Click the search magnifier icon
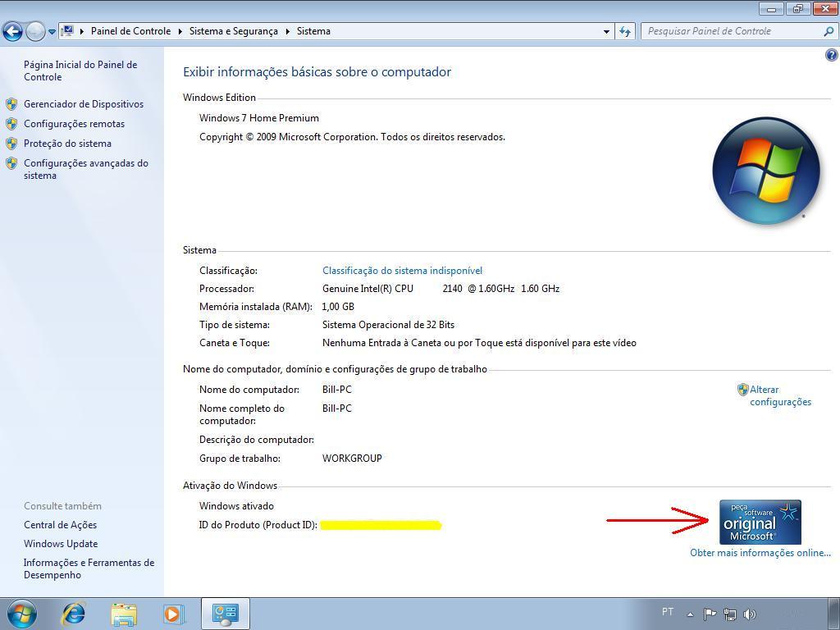Image resolution: width=840 pixels, height=630 pixels. pos(829,32)
